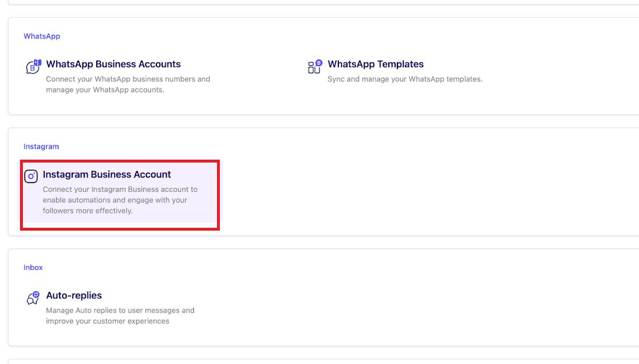Open WhatsApp Templates page
The image size is (639, 364).
pyautogui.click(x=376, y=64)
